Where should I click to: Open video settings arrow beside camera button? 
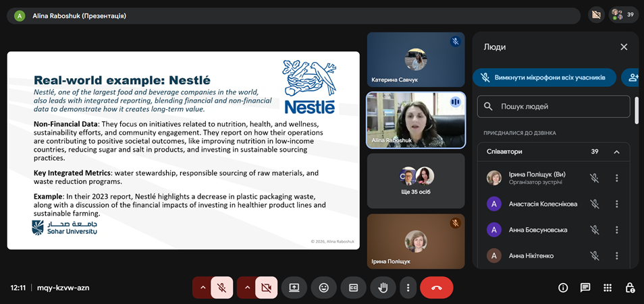[x=246, y=288]
